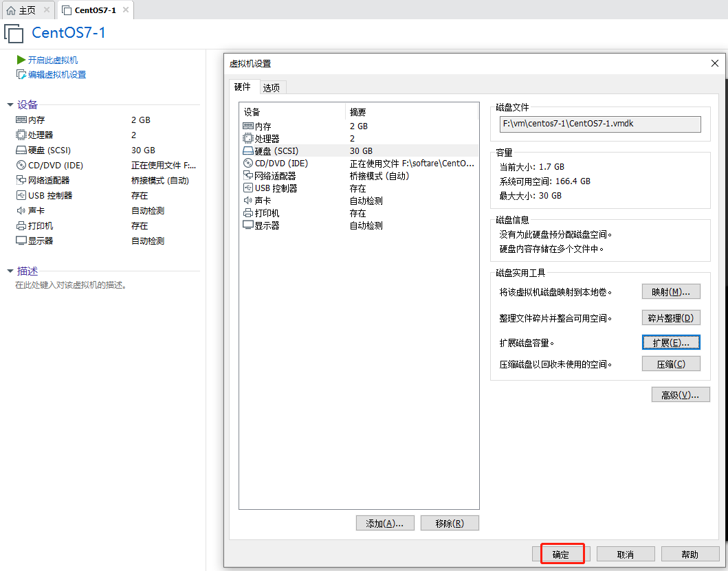Collapse the 设备 section
Image resolution: width=728 pixels, height=571 pixels.
pos(10,105)
